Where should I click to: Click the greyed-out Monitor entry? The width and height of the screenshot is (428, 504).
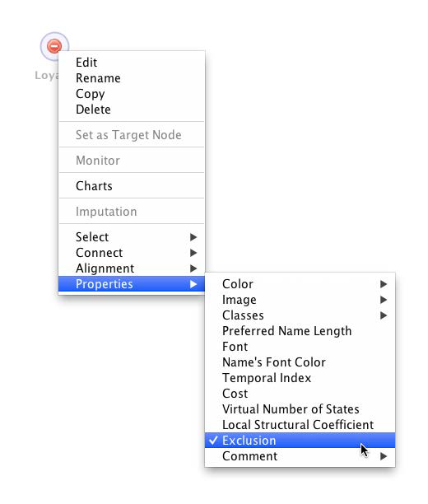pos(132,160)
